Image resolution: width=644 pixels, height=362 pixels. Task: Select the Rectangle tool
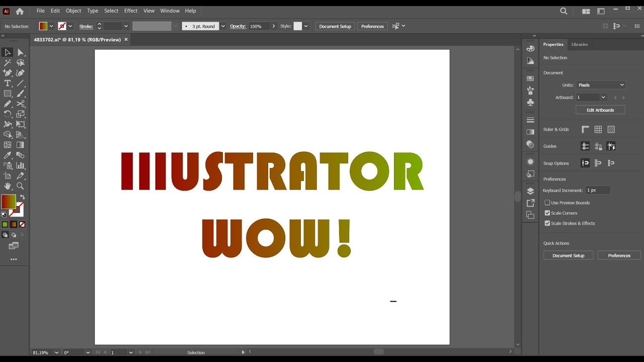8,94
